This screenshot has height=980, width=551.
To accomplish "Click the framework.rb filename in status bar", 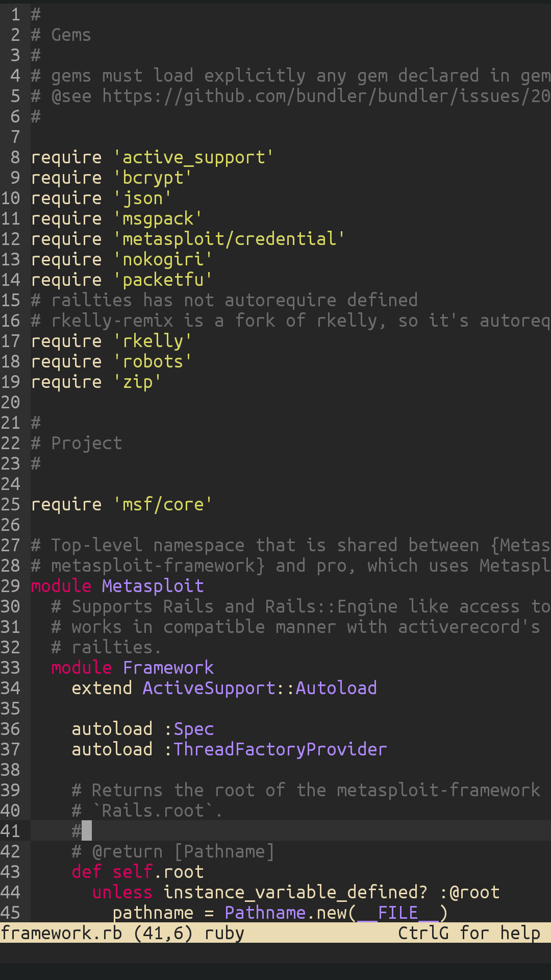I will coord(61,933).
